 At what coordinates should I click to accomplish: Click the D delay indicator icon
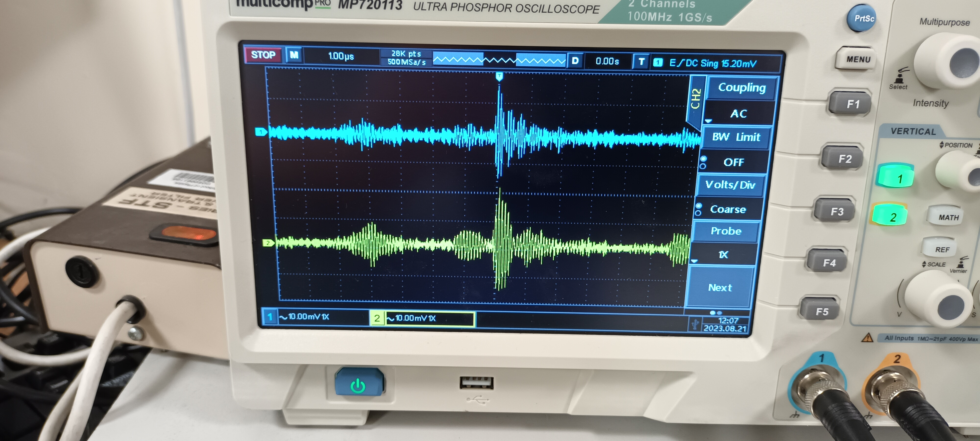[x=575, y=61]
